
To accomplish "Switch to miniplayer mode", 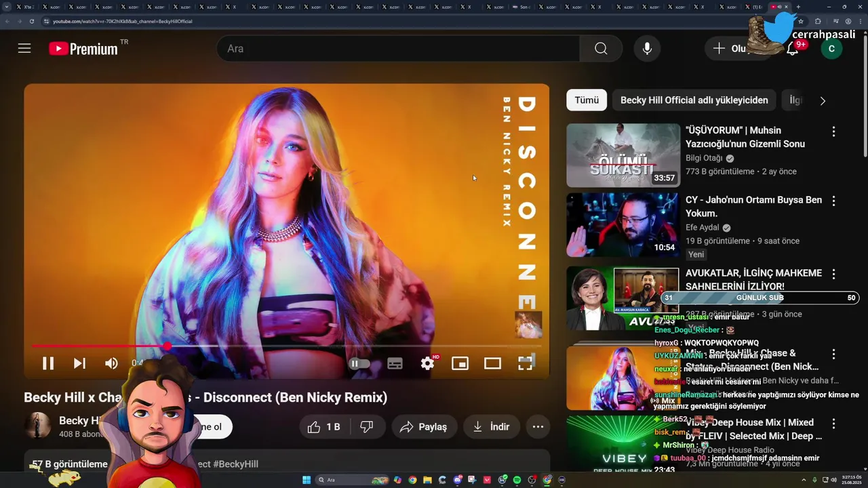I will coord(460,363).
